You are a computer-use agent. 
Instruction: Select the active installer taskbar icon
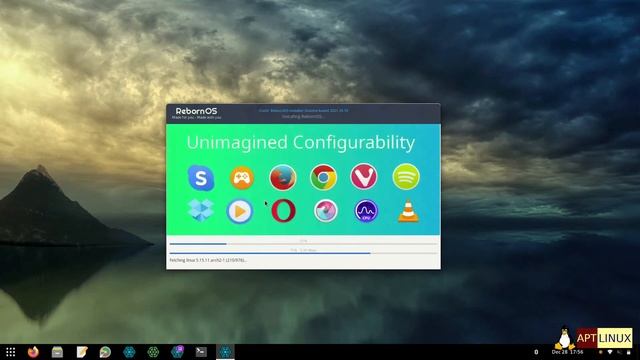225,352
